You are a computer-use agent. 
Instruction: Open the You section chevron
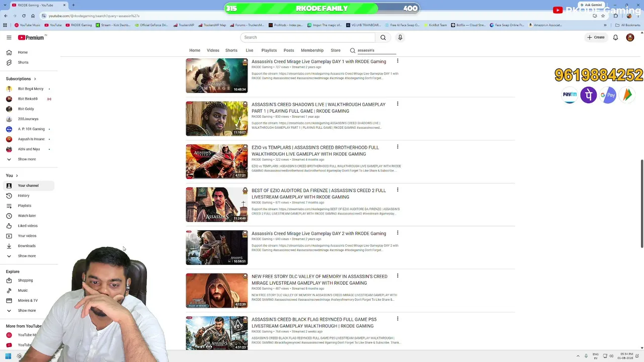tap(17, 175)
